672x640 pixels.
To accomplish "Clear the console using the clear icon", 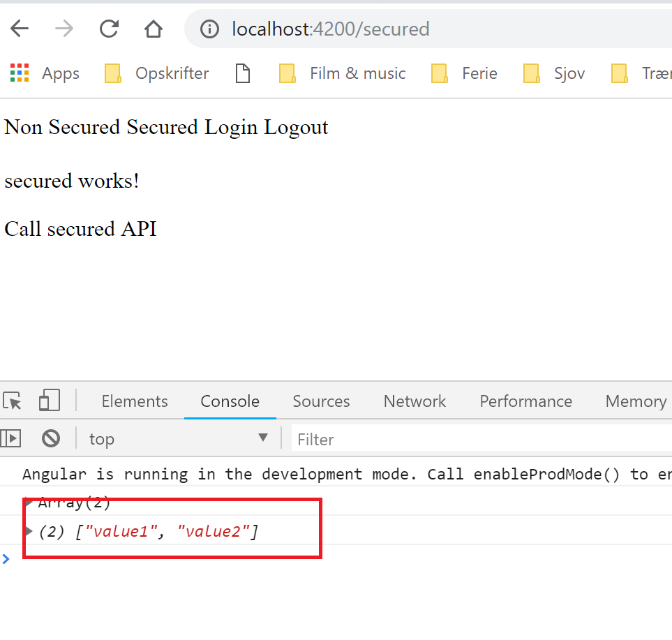I will coord(50,438).
